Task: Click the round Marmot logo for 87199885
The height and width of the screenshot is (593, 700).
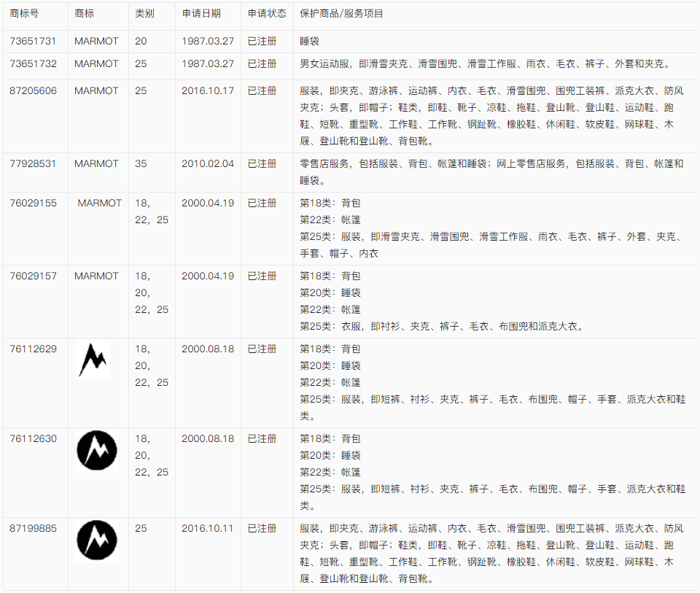Action: pyautogui.click(x=97, y=540)
